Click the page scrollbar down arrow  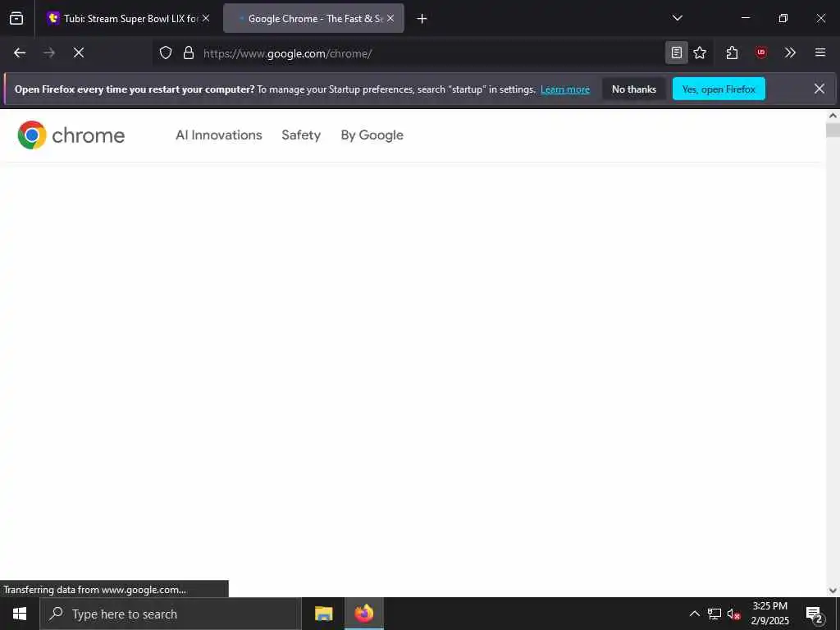(x=833, y=591)
